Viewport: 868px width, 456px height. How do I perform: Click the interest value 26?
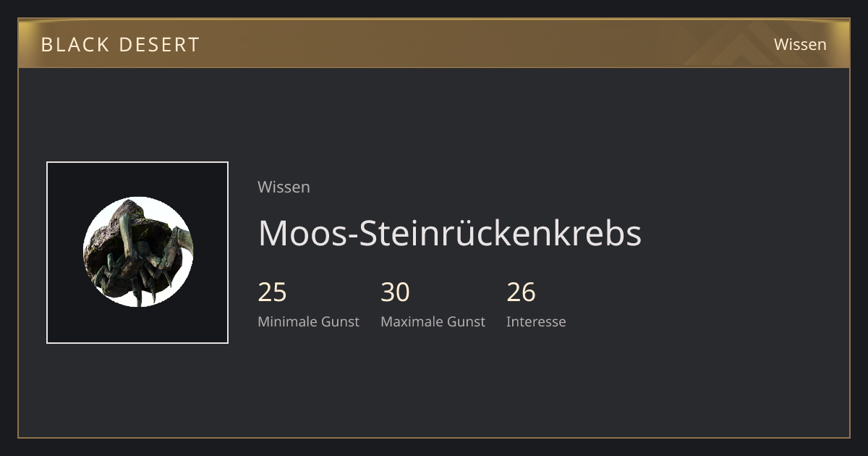click(522, 292)
